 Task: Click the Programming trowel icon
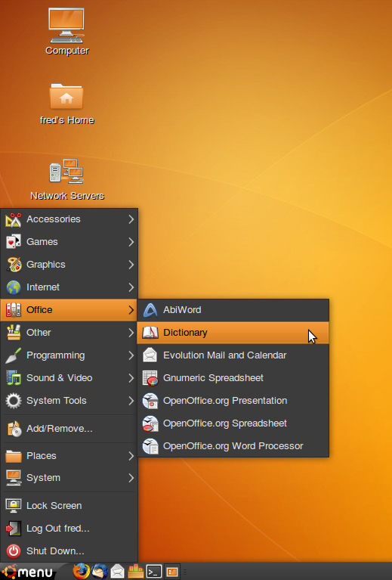point(14,355)
